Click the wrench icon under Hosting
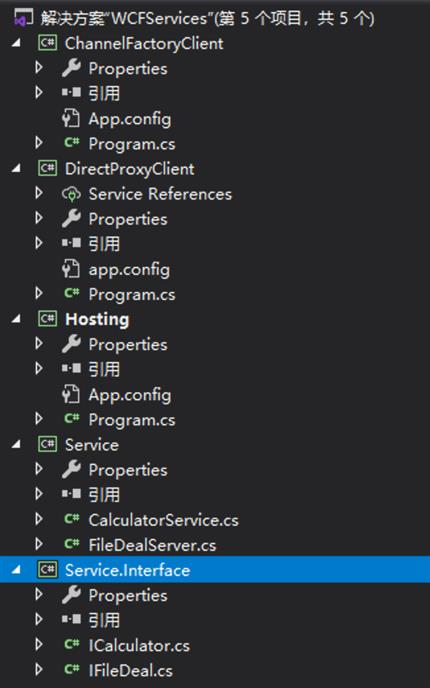Screen dimensions: 430x688 (71, 344)
